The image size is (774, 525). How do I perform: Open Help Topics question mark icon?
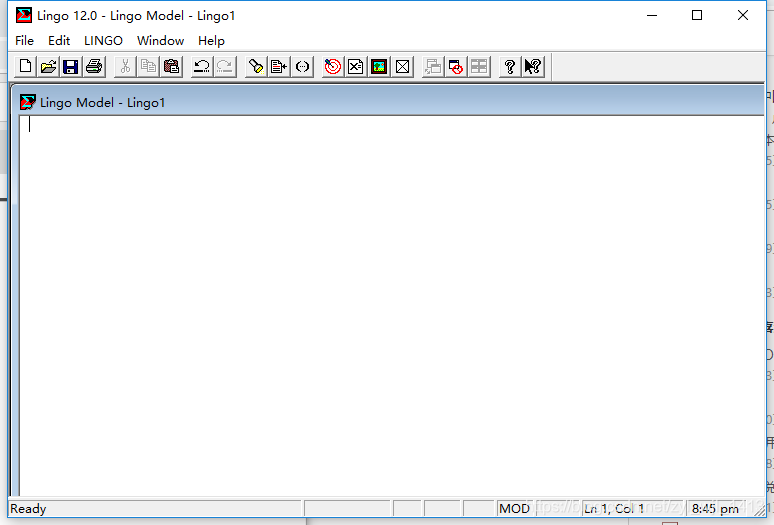pos(510,66)
